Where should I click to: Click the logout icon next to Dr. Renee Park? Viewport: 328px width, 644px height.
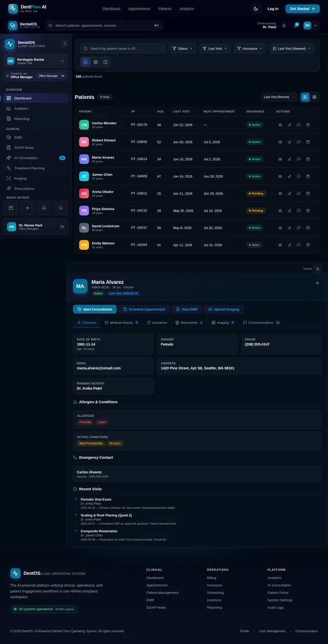tap(62, 226)
